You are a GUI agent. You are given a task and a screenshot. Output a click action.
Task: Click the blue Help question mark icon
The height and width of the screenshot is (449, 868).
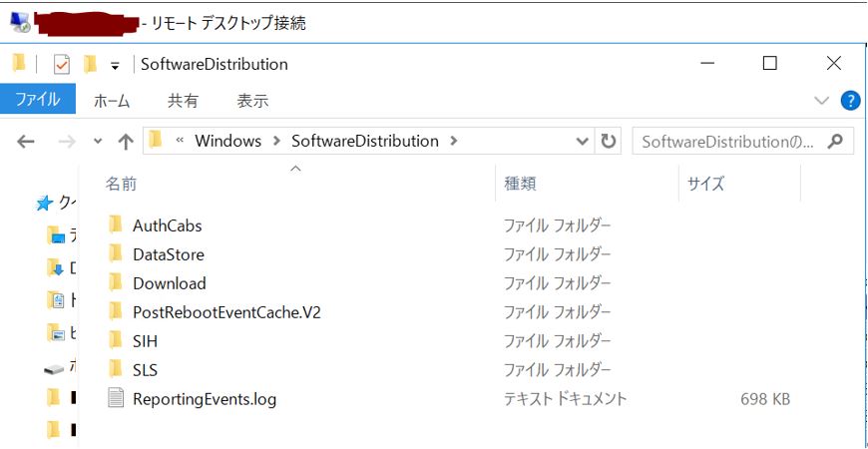(850, 101)
